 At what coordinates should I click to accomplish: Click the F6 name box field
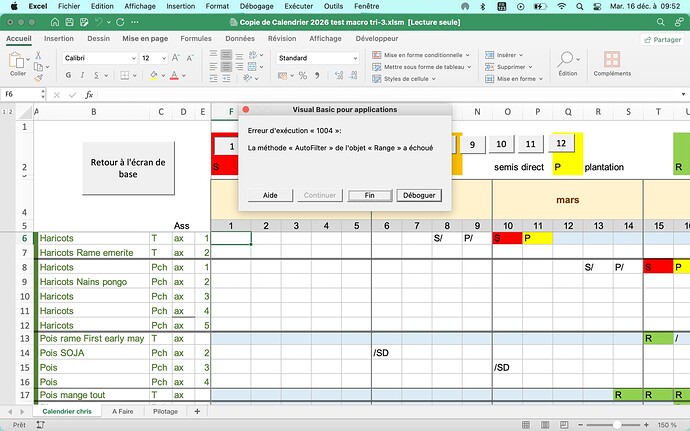[x=25, y=95]
